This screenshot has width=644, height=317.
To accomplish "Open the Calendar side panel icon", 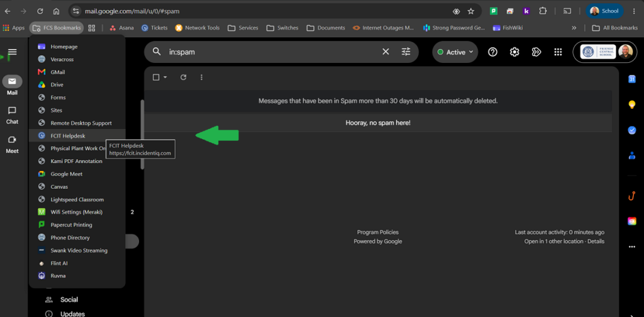I will 631,79.
